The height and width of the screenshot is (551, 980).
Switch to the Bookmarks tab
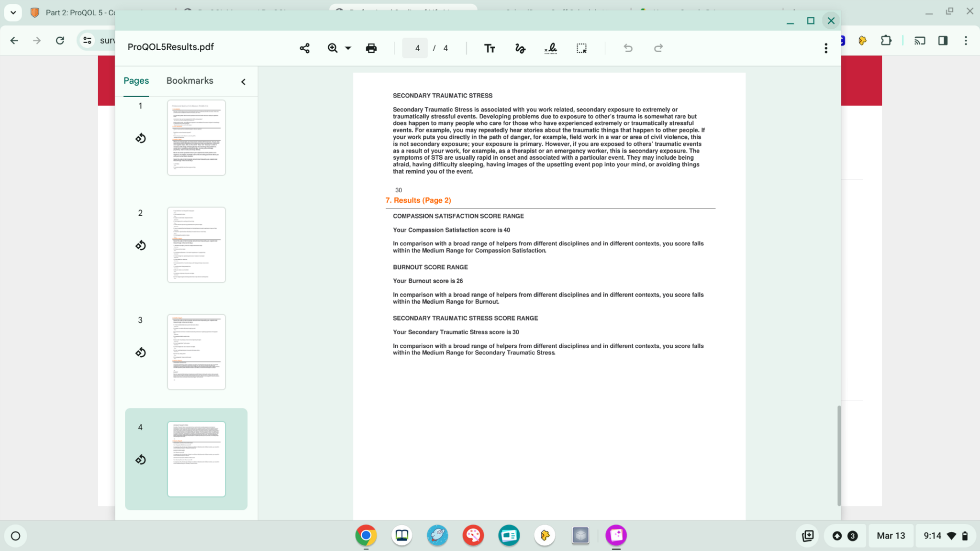click(189, 81)
